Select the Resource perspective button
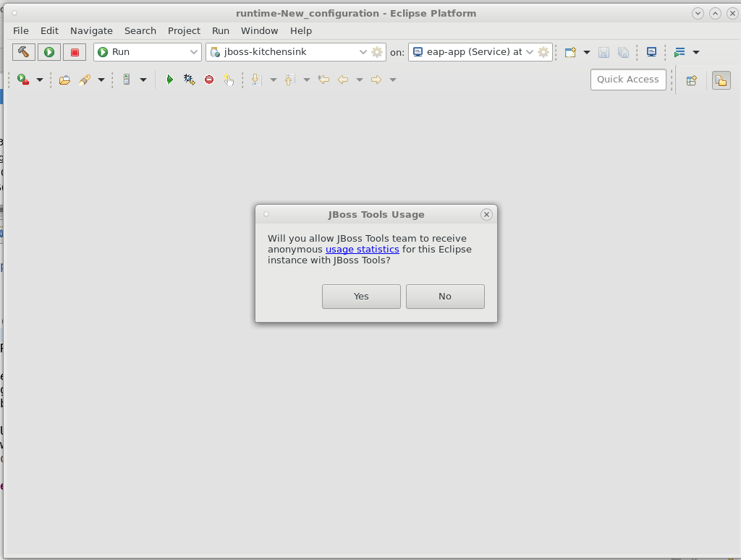Viewport: 741px width, 560px height. click(721, 80)
